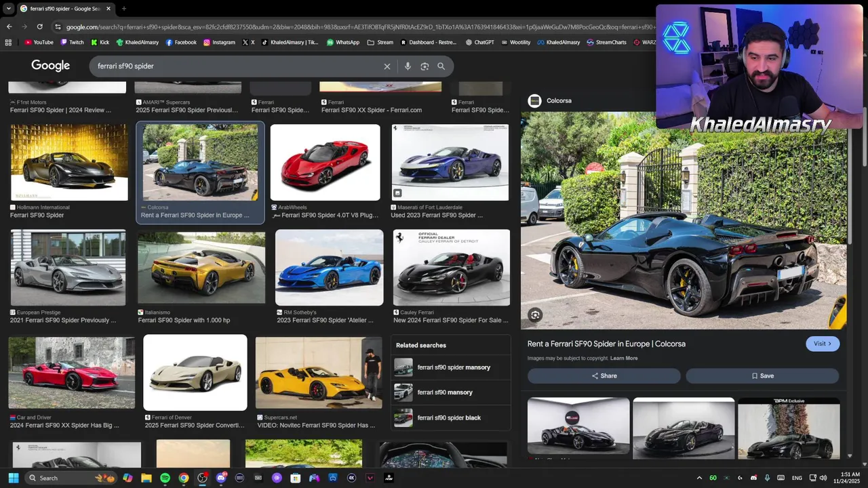Open Facebook bookmark

point(181,42)
